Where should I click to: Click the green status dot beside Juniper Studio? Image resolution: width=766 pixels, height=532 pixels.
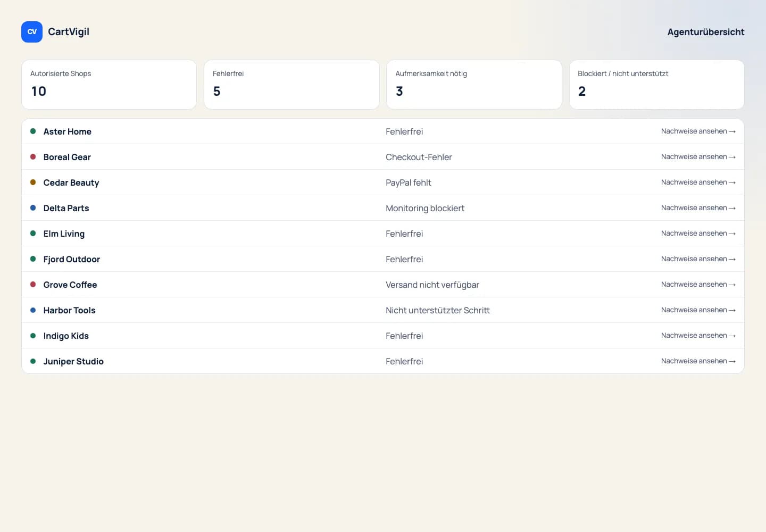point(33,361)
